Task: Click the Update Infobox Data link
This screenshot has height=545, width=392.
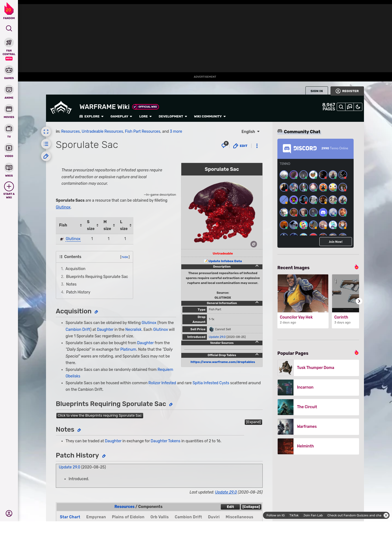Action: coord(225,261)
